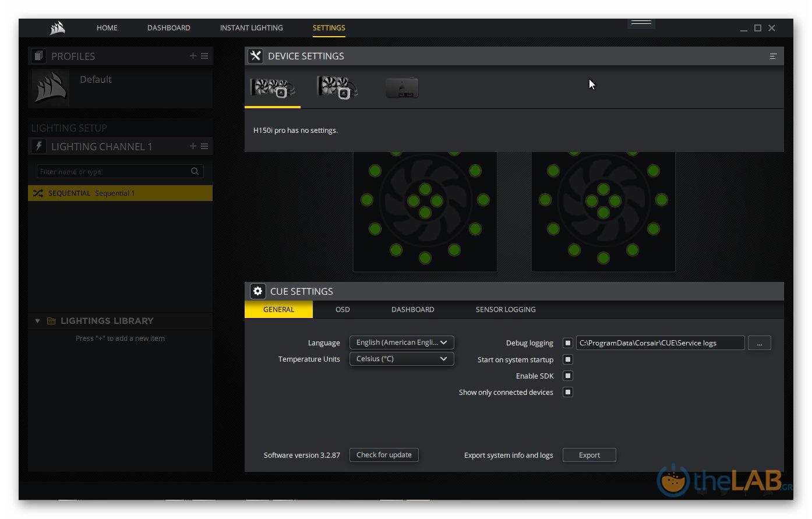Select the Sequential 1 lighting effect row
The width and height of the screenshot is (812, 519).
pyautogui.click(x=120, y=193)
